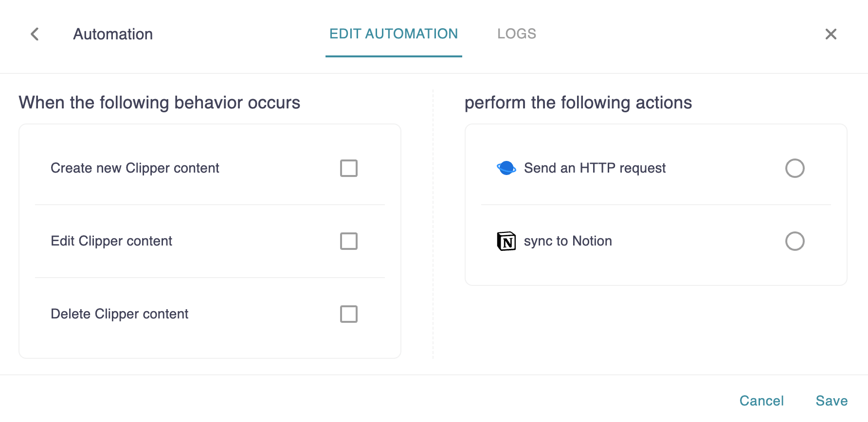Viewport: 868px width, 422px height.
Task: Click the Automation title text
Action: [x=113, y=34]
